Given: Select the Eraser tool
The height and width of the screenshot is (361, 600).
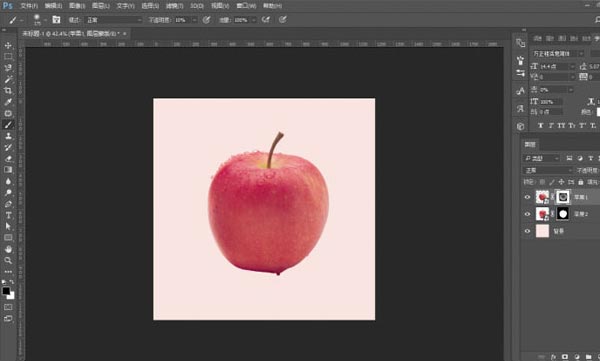Looking at the screenshot, I should (8, 158).
